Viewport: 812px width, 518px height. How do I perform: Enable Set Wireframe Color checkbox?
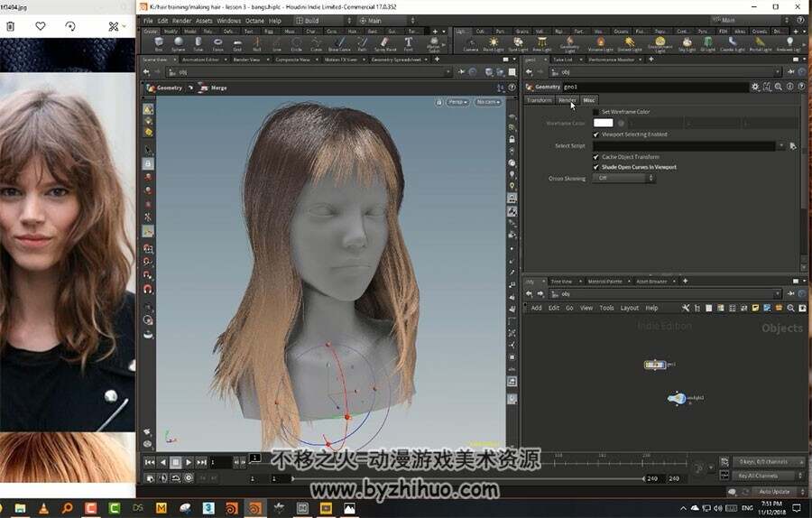[x=596, y=112]
